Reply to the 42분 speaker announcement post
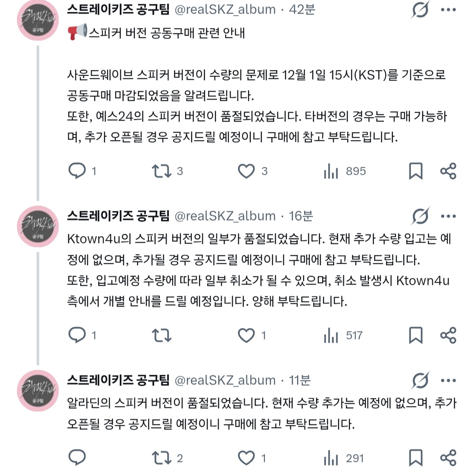This screenshot has width=476, height=473. pyautogui.click(x=77, y=171)
